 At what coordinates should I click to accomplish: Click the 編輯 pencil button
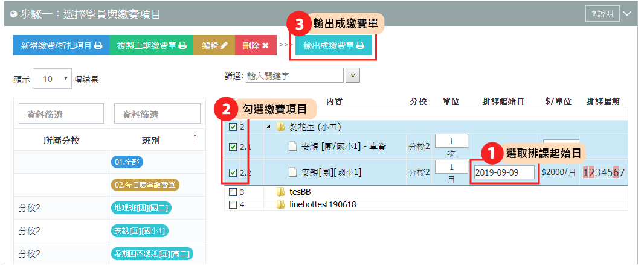[214, 45]
